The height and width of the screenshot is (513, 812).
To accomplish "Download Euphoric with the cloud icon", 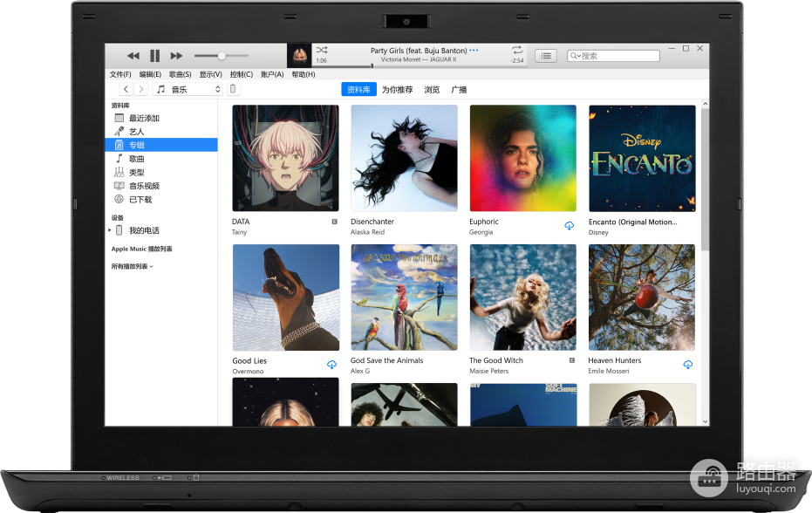I will coord(570,225).
